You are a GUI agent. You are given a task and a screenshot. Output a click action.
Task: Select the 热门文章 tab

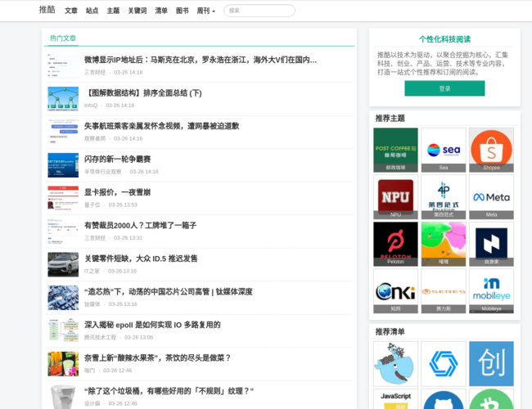(63, 38)
